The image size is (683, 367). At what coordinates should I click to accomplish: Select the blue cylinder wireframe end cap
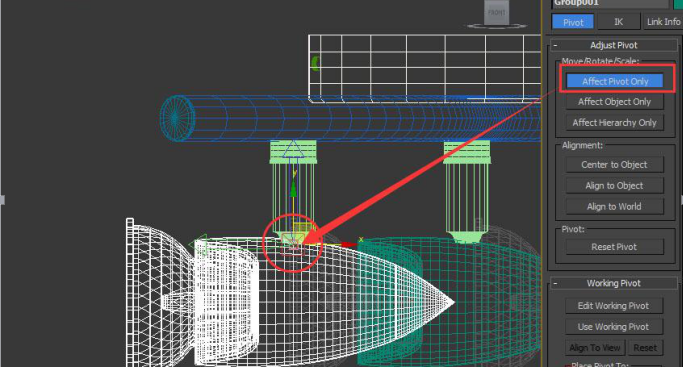[176, 118]
